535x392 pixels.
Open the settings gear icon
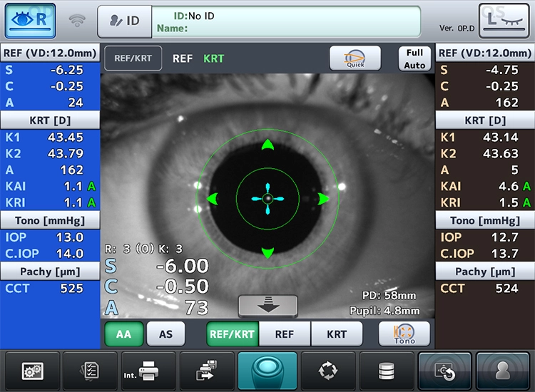[32, 371]
